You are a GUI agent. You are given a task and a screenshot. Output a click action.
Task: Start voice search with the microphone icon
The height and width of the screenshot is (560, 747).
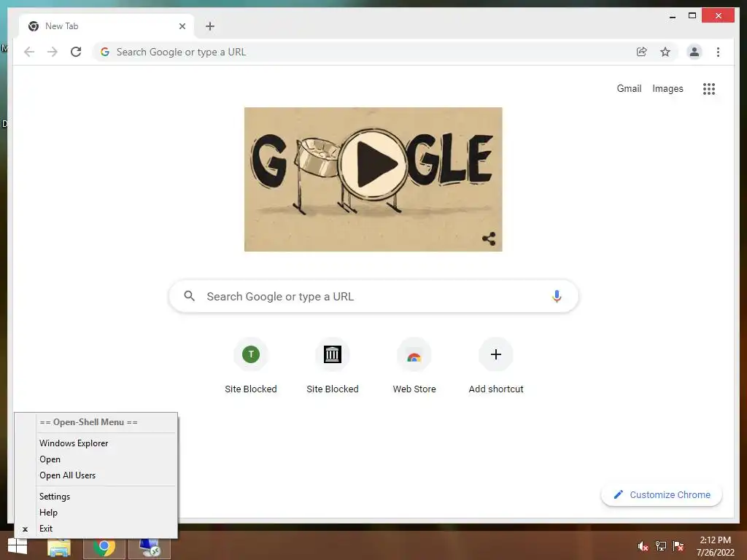point(557,296)
